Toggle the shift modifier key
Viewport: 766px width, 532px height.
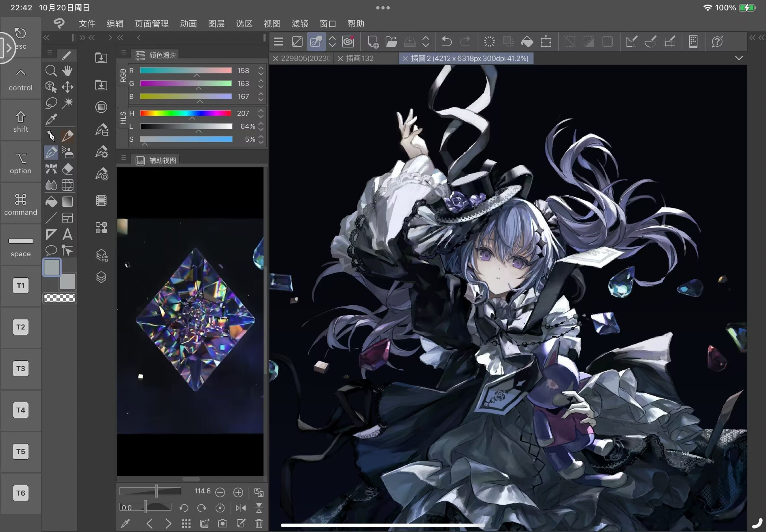pos(21,121)
